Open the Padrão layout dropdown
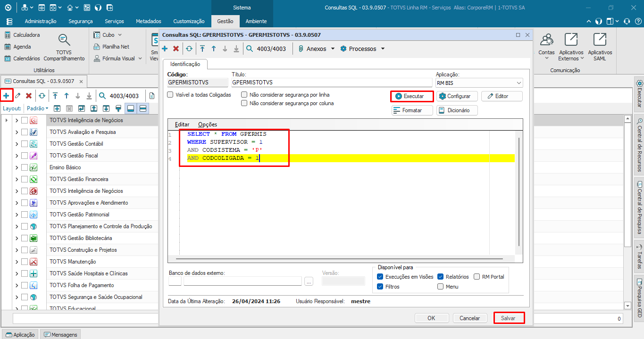Image resolution: width=644 pixels, height=339 pixels. (x=38, y=108)
